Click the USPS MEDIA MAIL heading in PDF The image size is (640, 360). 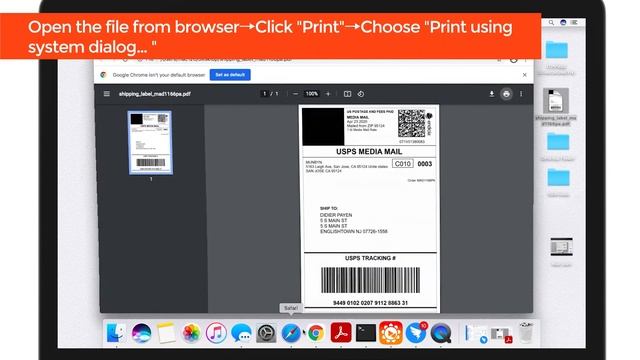tap(369, 151)
